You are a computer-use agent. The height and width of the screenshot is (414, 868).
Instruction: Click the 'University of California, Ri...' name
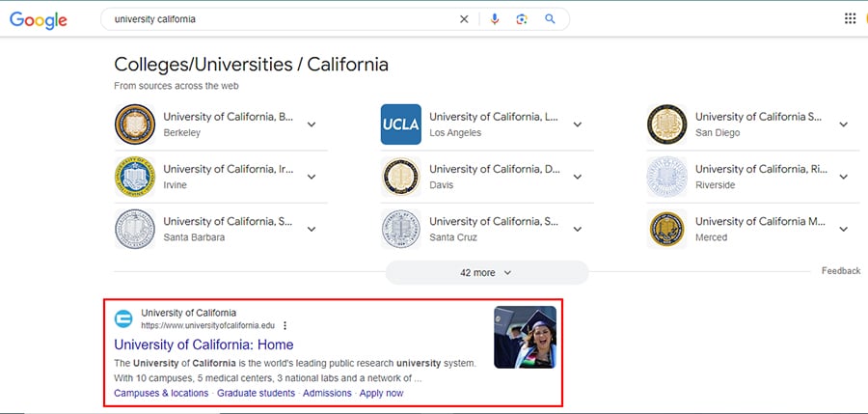(761, 169)
